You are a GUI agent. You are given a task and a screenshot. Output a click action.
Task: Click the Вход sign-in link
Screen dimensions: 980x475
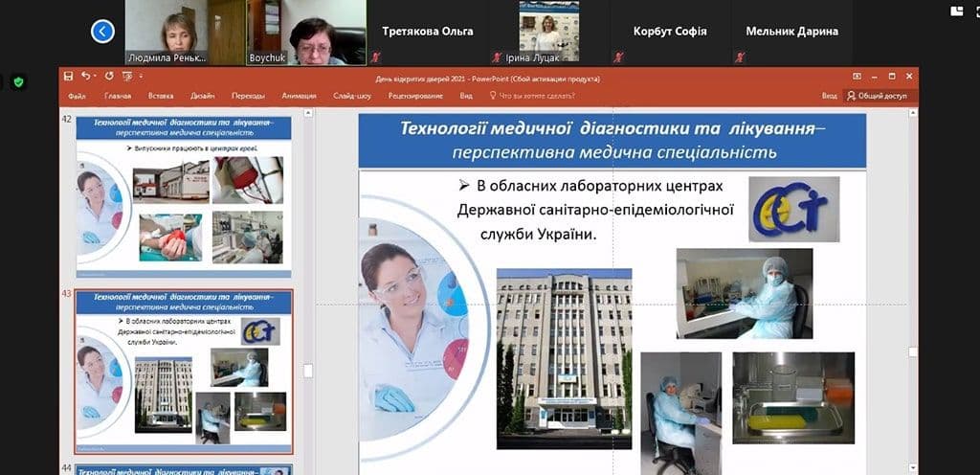point(829,97)
